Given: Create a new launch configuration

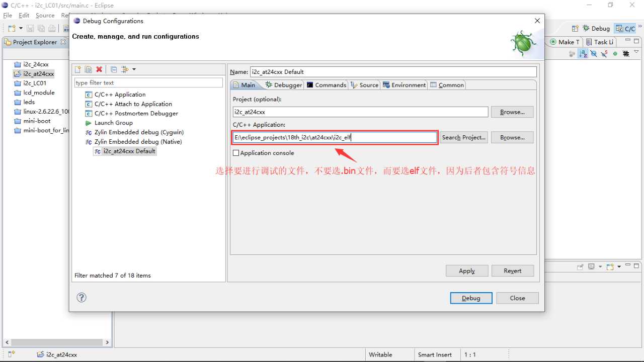Looking at the screenshot, I should pos(77,69).
